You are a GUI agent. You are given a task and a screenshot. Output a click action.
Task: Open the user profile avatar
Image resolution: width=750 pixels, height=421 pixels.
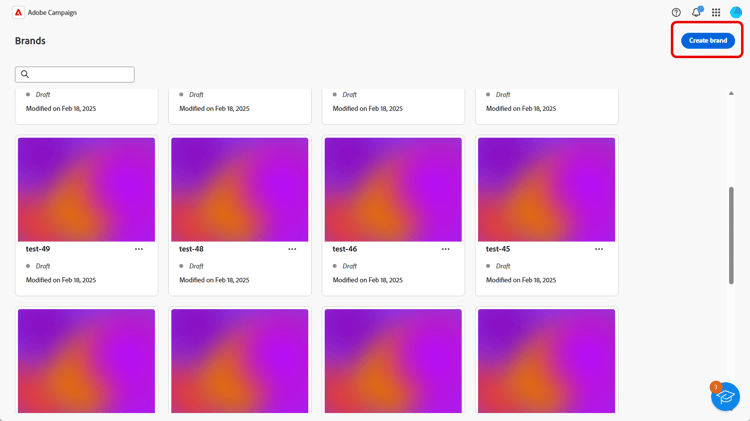[x=736, y=12]
